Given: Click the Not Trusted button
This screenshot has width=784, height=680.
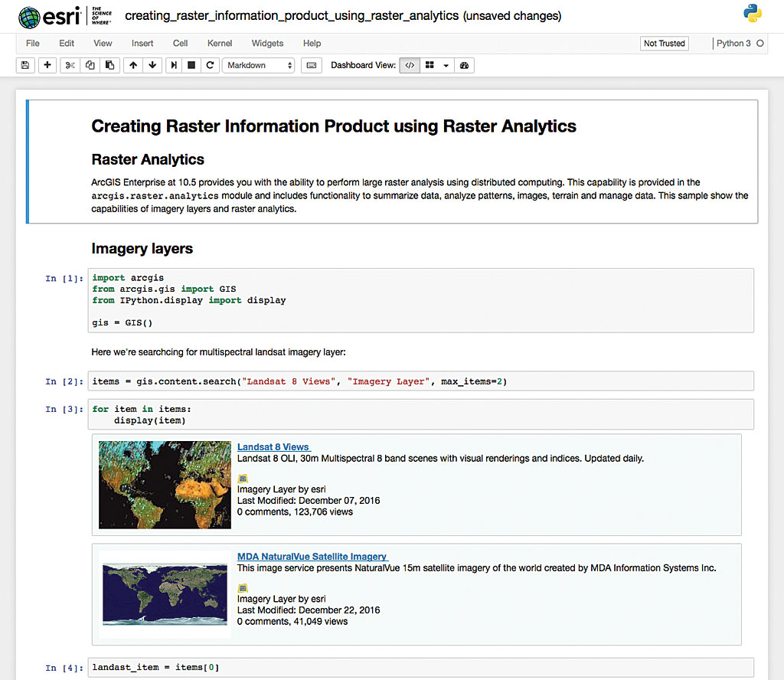Looking at the screenshot, I should (664, 44).
